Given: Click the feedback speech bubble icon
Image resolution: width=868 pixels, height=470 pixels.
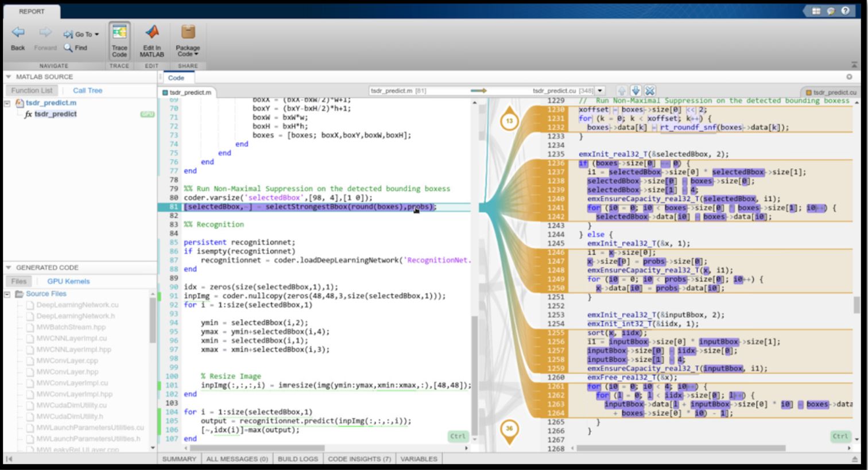Looking at the screenshot, I should 831,11.
